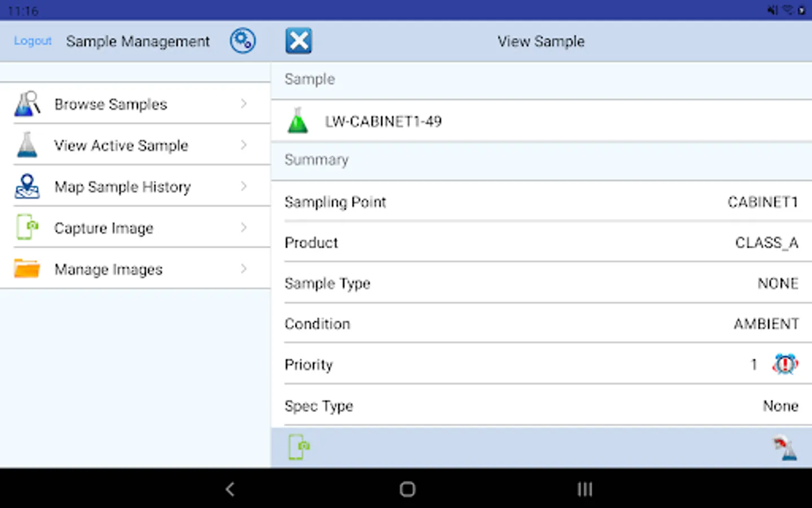Expand Browse Samples with its chevron
The width and height of the screenshot is (812, 508).
[x=243, y=104]
